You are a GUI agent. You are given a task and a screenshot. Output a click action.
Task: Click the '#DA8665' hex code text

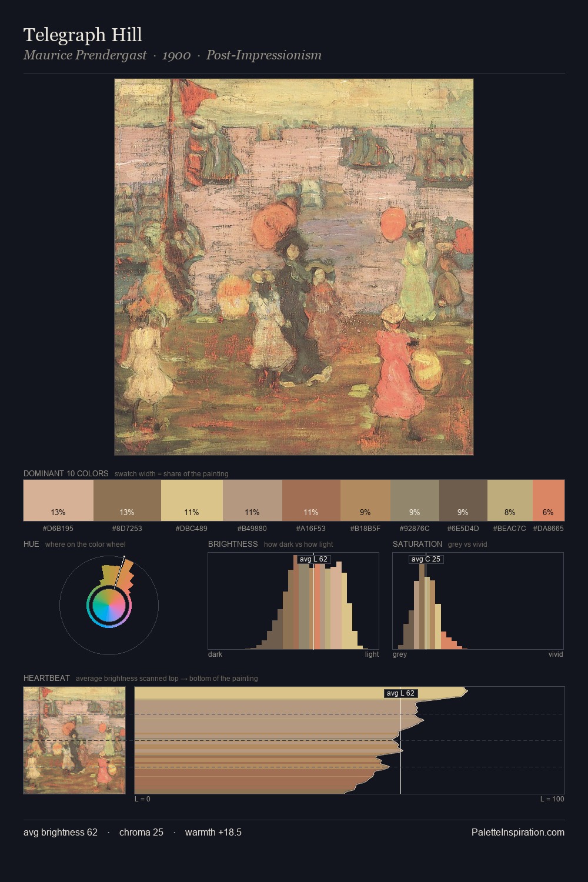pyautogui.click(x=549, y=529)
